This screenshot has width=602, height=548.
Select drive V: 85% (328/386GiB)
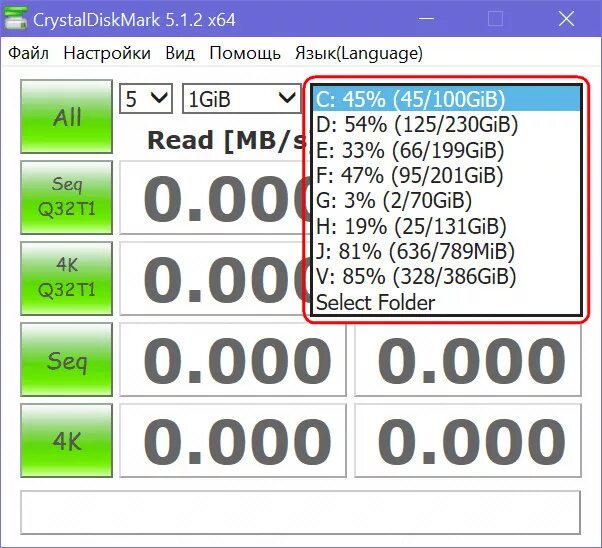(447, 276)
